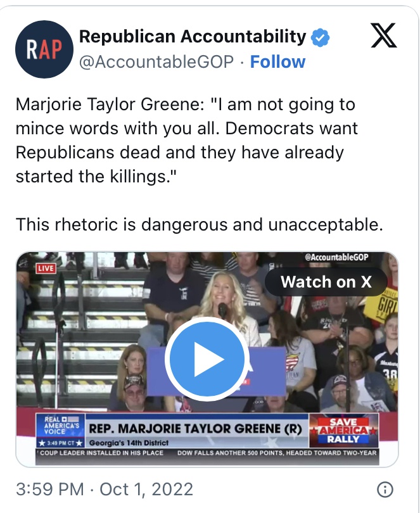420x513 pixels.
Task: Open the X logo link
Action: click(383, 37)
